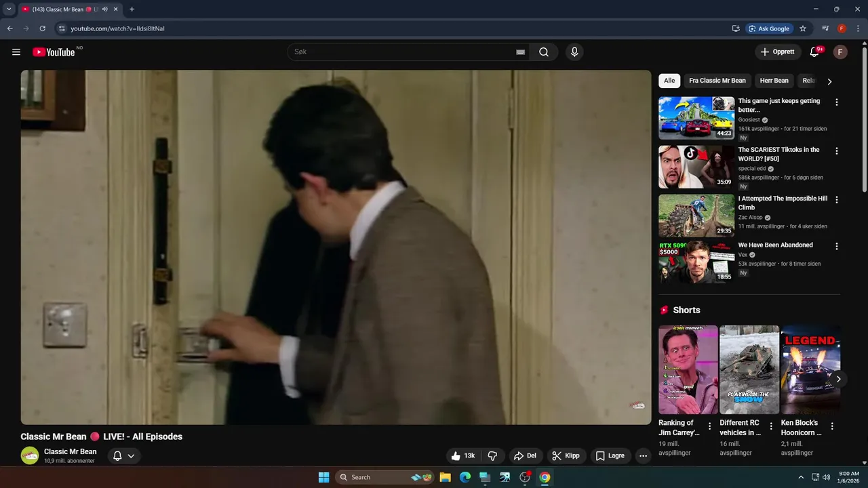Select the Herr Bean chip
Image resolution: width=868 pixels, height=488 pixels.
point(774,81)
